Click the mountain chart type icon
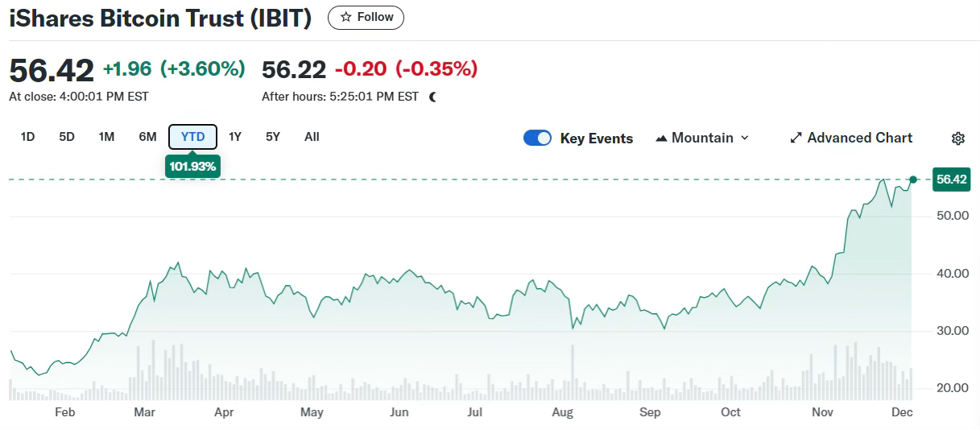The image size is (980, 430). tap(662, 139)
